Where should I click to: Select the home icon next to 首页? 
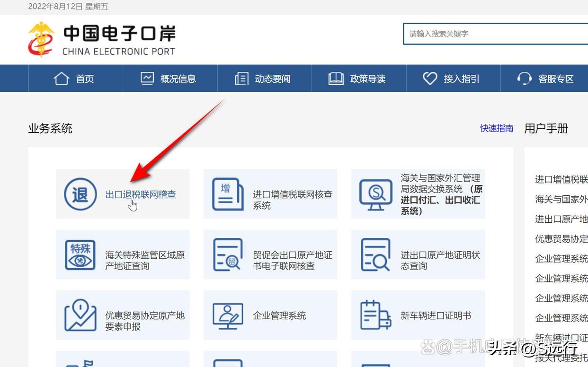[x=61, y=78]
